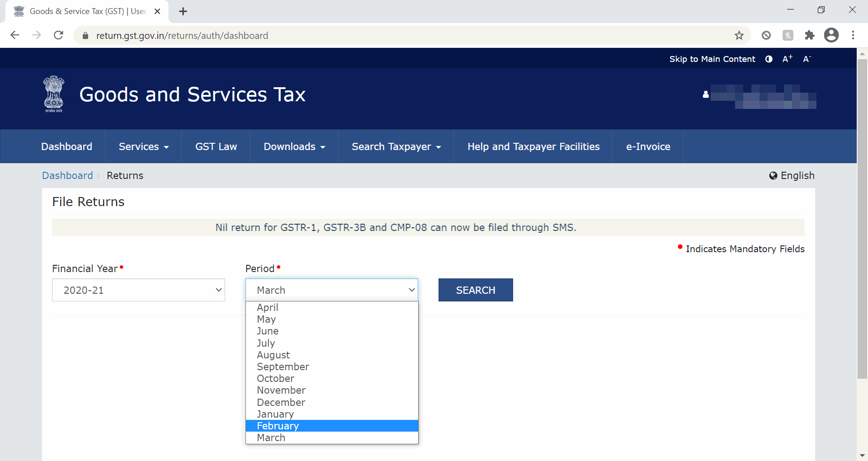Image resolution: width=868 pixels, height=461 pixels.
Task: Select July from the period list
Action: point(332,343)
